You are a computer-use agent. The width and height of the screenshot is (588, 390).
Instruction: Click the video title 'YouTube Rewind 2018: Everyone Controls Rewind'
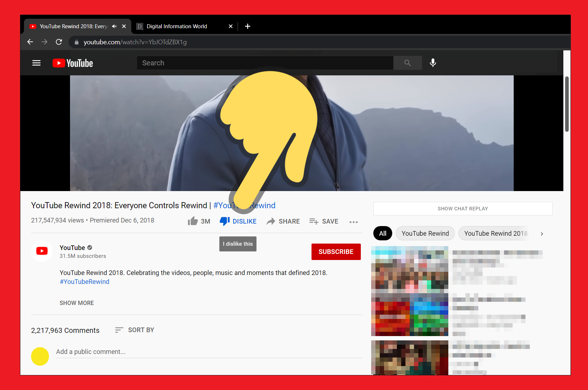[119, 205]
